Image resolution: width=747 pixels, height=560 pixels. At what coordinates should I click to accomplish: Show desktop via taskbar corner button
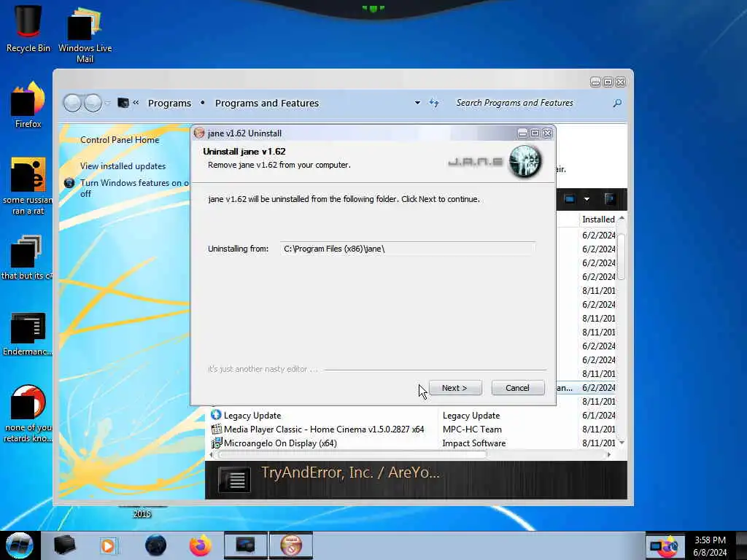tap(741, 545)
